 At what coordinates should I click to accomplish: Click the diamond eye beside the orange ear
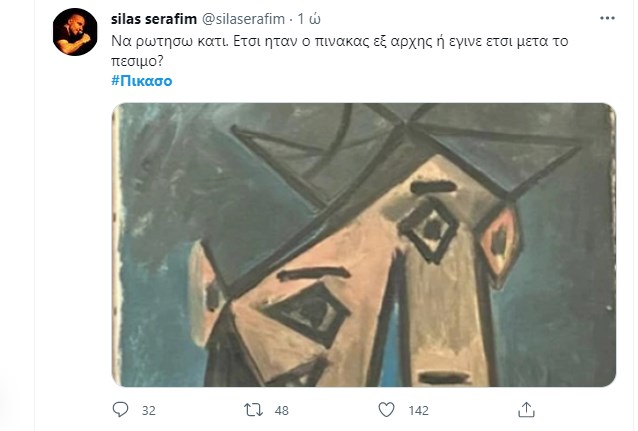[429, 230]
